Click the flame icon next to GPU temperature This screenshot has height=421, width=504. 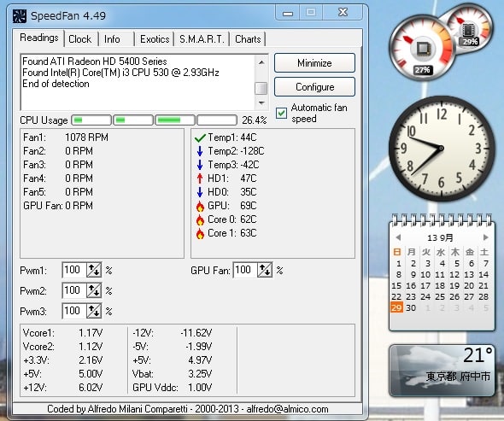pos(200,206)
